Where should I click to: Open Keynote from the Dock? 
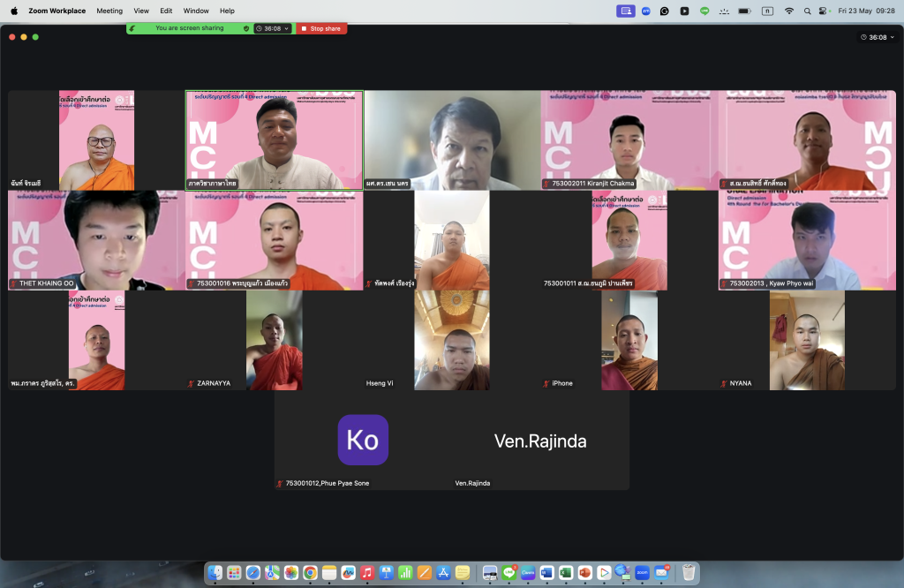click(x=387, y=572)
